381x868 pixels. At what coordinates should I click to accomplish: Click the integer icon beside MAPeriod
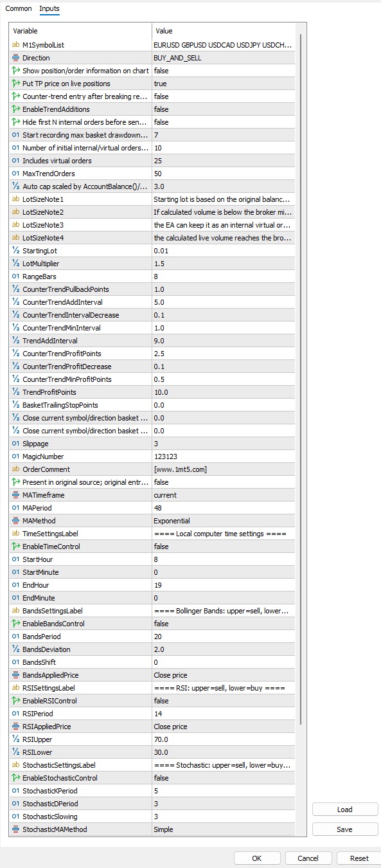click(x=15, y=508)
